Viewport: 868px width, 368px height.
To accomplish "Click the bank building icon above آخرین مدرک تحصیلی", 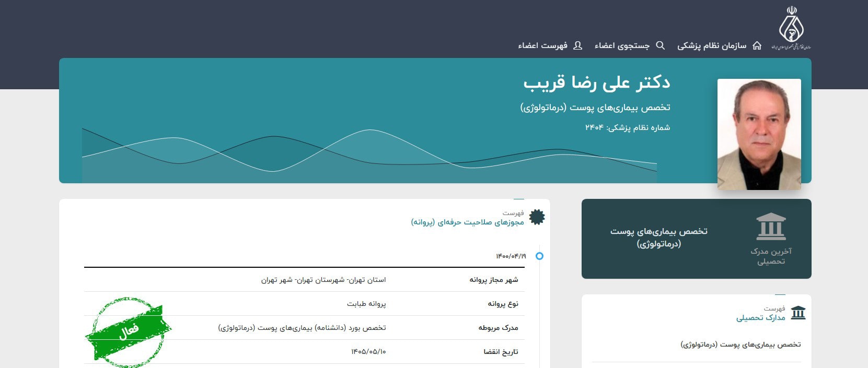I will pyautogui.click(x=771, y=227).
